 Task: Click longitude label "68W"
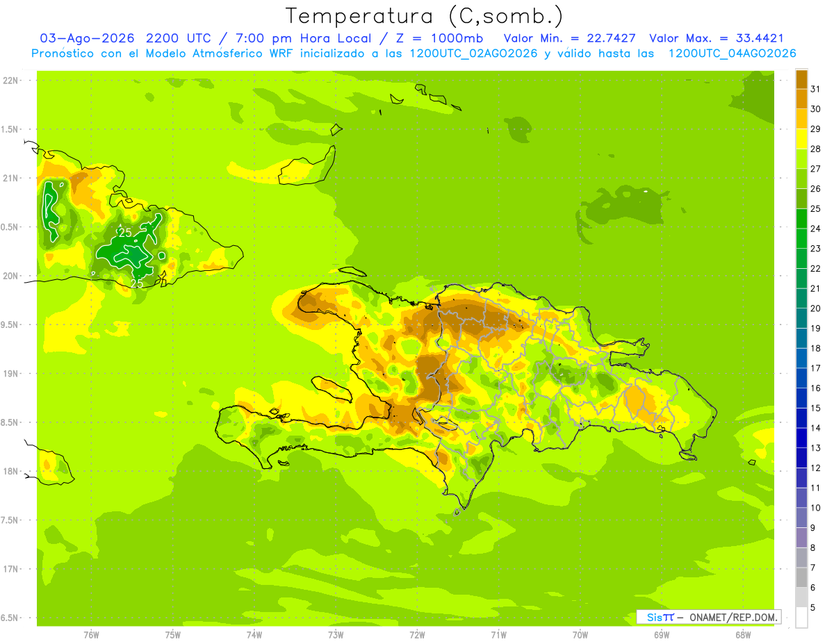[743, 635]
